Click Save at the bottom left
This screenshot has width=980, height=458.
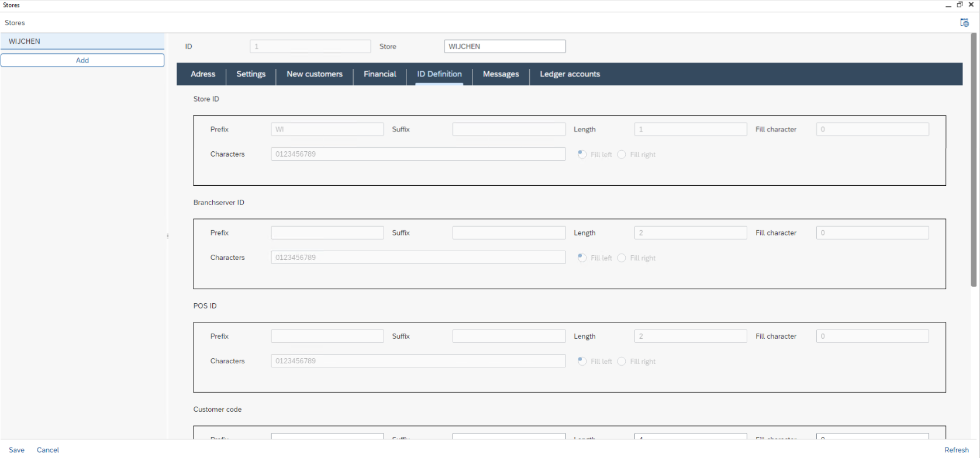pyautogui.click(x=16, y=450)
